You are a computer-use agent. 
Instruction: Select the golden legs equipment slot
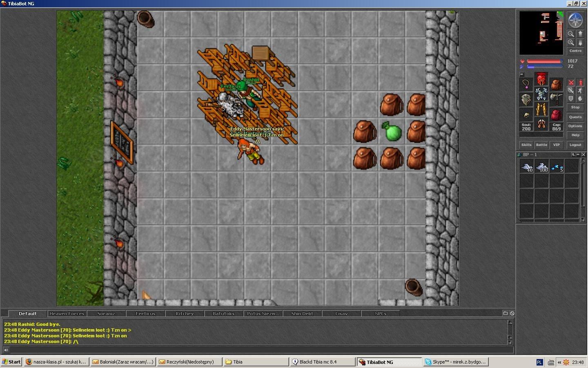point(541,109)
